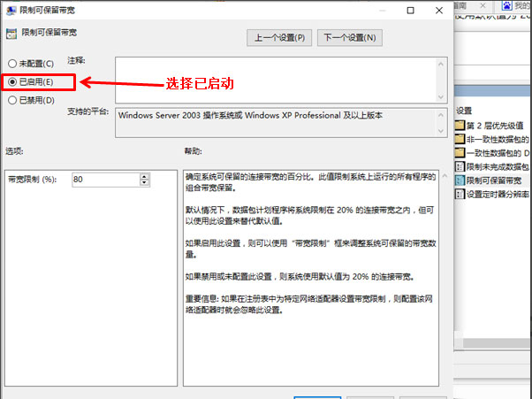Click the dialog title bar policy icon

11,11
